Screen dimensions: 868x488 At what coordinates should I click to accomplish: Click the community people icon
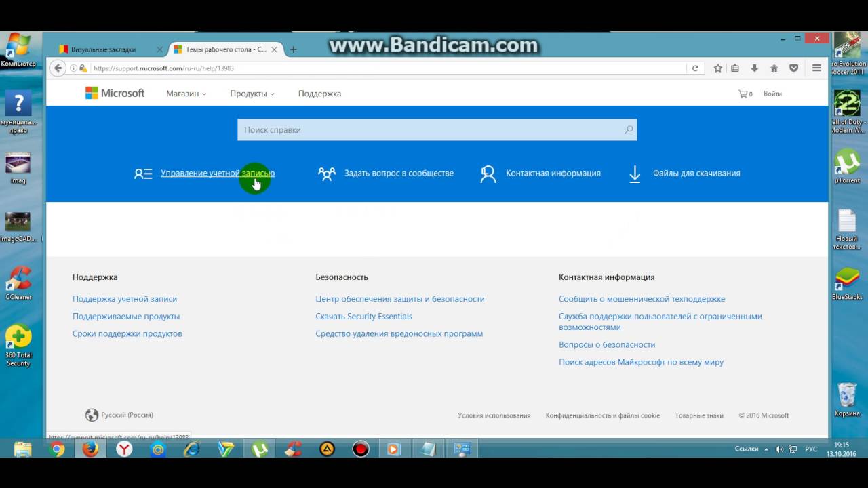click(x=327, y=174)
